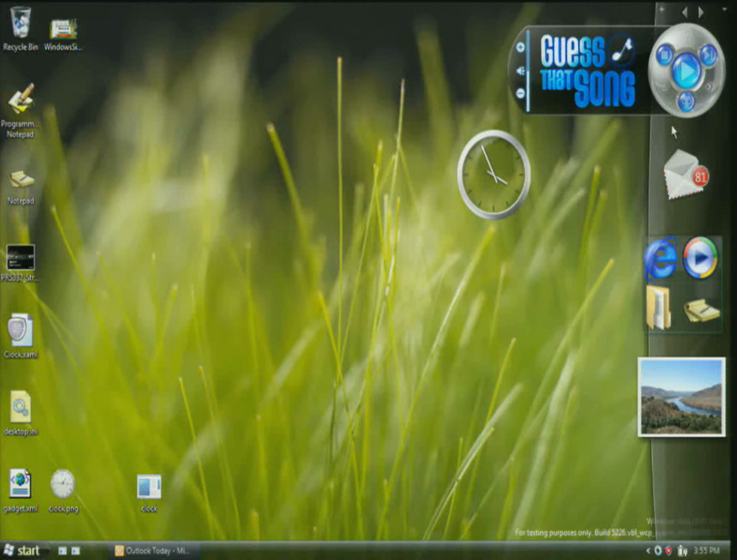
Task: Select the Clock.xaml file icon
Action: pos(21,336)
